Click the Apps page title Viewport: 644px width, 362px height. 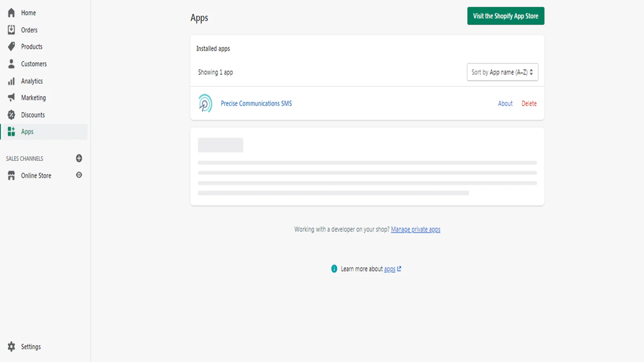tap(199, 18)
